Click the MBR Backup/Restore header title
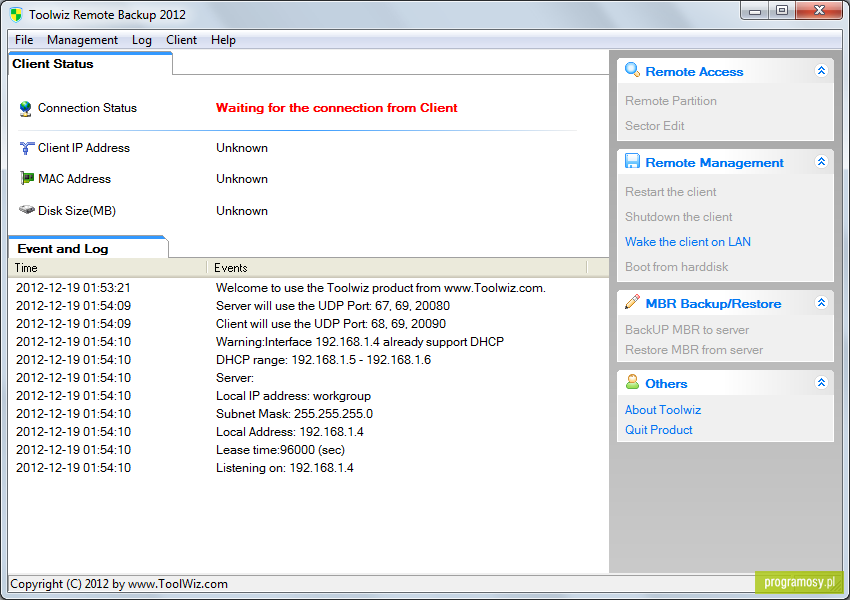 click(x=713, y=304)
